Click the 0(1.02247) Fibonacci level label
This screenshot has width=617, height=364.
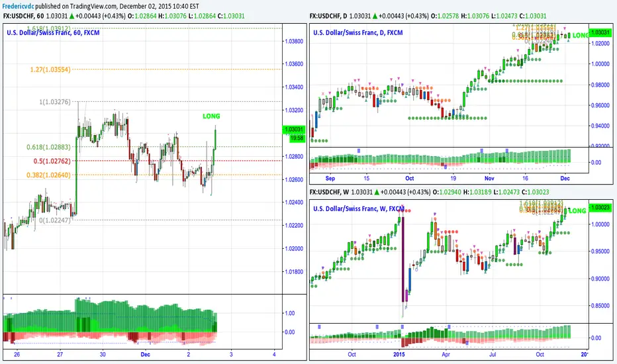[x=55, y=220]
